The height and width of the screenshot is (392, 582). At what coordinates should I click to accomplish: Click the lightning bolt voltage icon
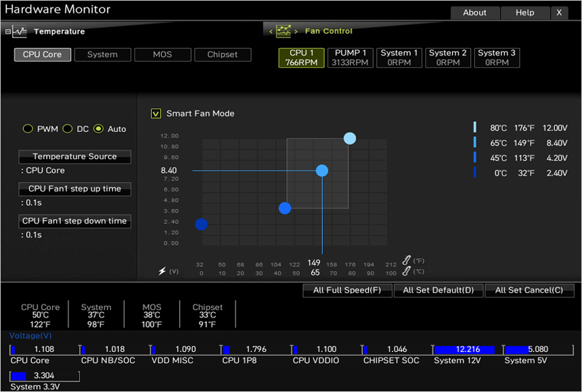(x=162, y=271)
